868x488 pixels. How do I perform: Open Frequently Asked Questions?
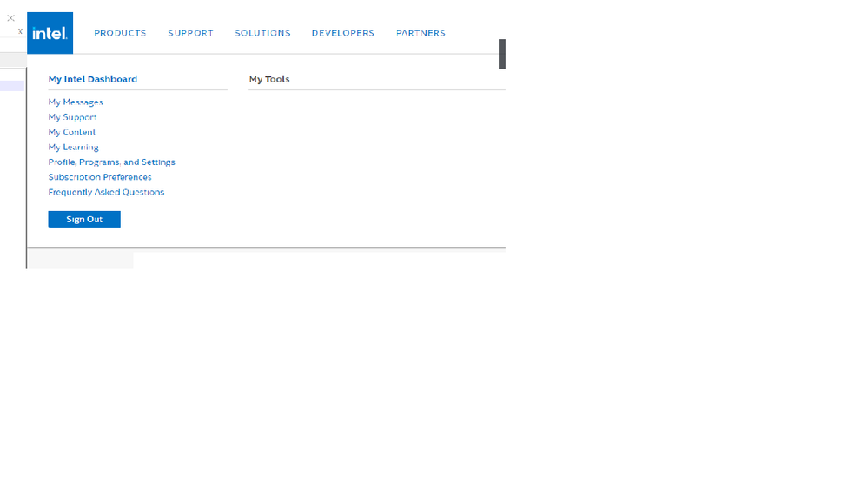coord(106,192)
